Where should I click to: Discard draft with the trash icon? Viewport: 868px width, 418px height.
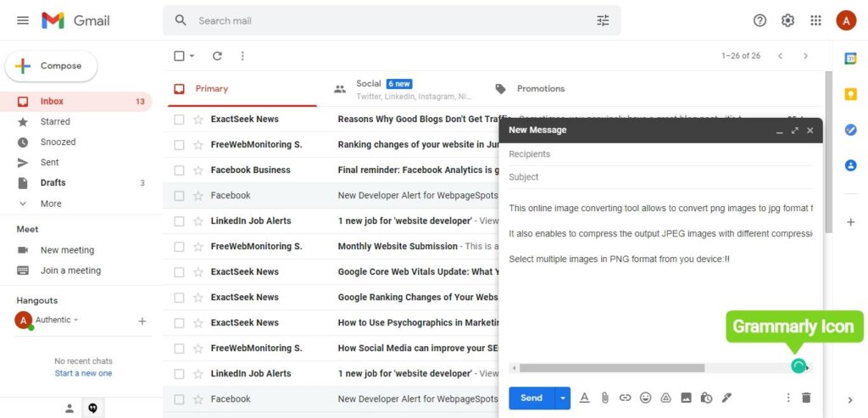[806, 398]
